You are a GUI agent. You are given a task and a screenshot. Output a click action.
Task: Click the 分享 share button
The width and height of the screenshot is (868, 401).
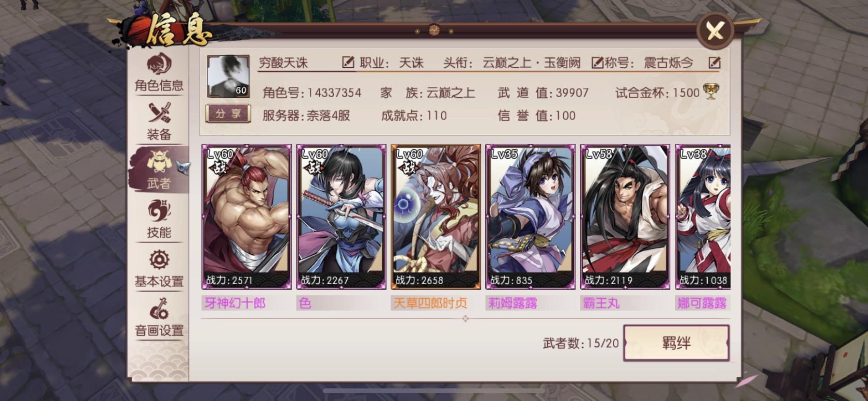pos(228,114)
